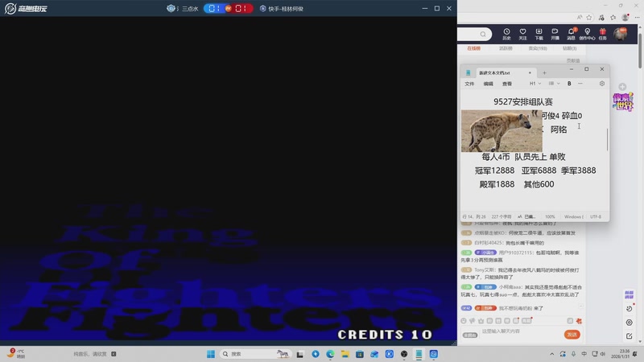This screenshot has width=644, height=362.
Task: Click the edit feedback icon in right sidebar
Action: (630, 336)
